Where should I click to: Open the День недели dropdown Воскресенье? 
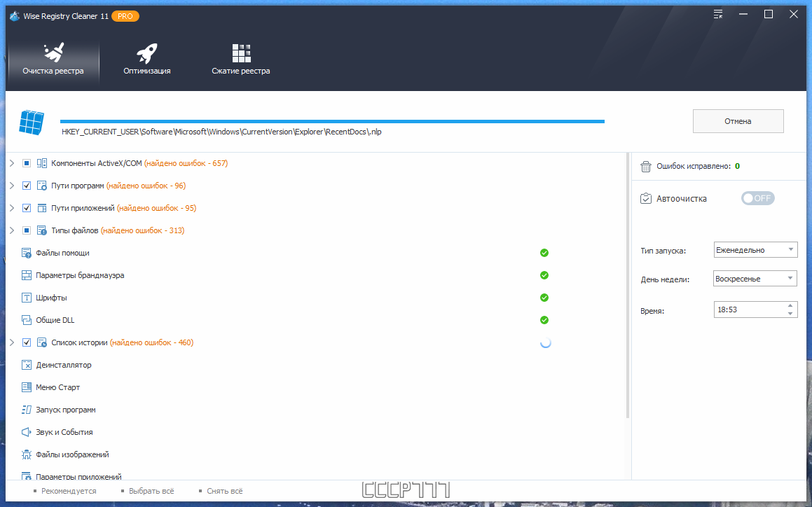(x=755, y=279)
